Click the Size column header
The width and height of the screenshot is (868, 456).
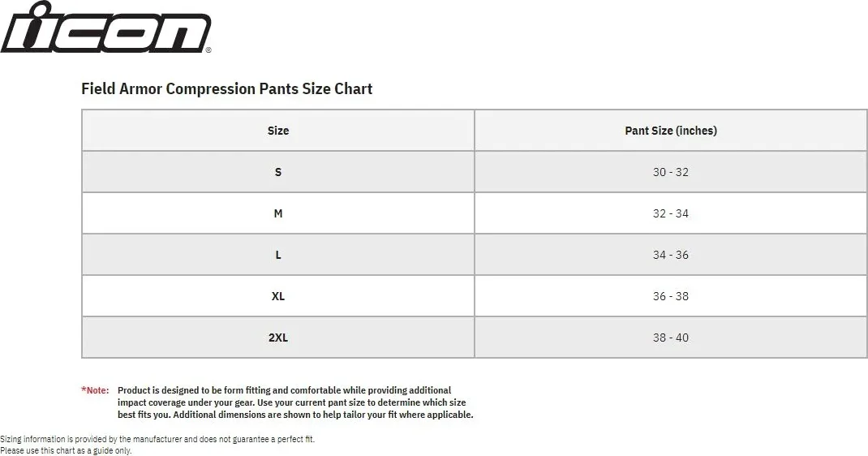[278, 131]
